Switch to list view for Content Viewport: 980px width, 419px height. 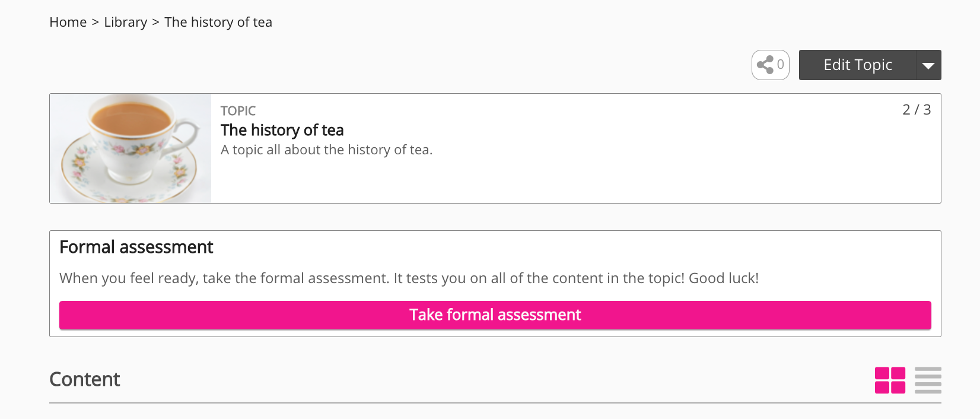[x=928, y=380]
